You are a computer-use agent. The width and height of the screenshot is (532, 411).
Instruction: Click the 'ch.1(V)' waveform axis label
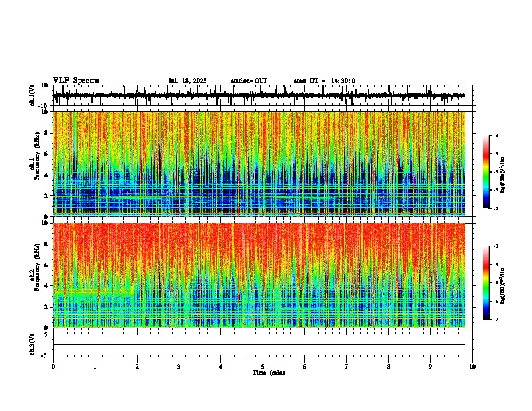point(32,95)
